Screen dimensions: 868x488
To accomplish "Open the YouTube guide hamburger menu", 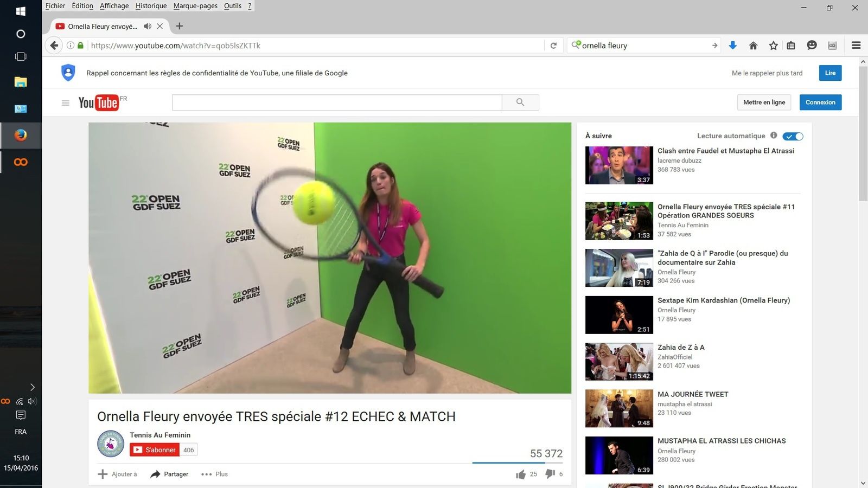I will tap(66, 103).
